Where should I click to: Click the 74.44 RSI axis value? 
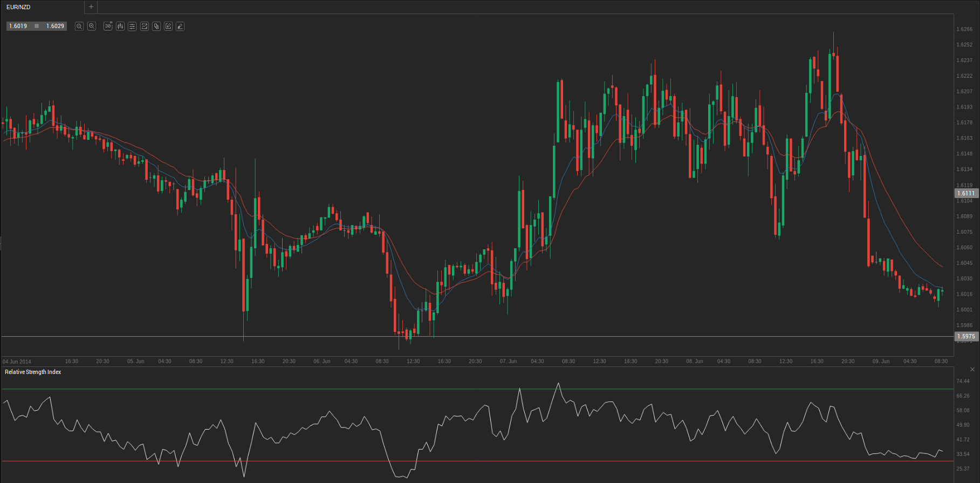[x=963, y=382]
